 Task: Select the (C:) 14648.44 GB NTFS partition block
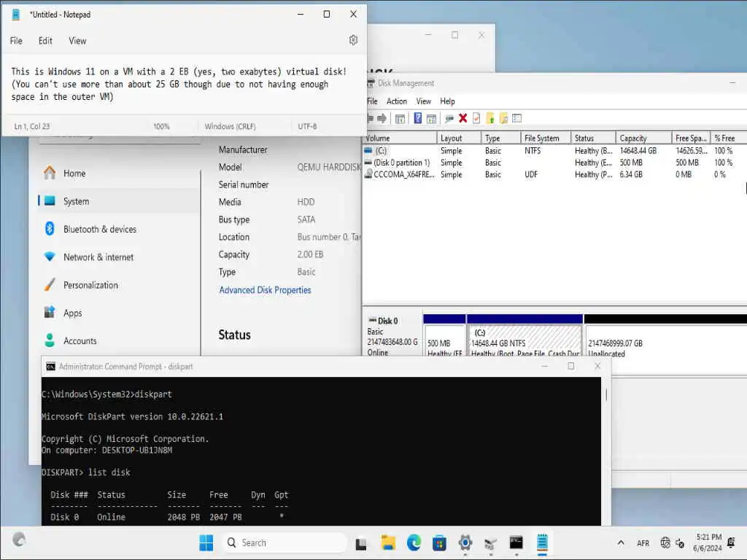[x=525, y=335]
